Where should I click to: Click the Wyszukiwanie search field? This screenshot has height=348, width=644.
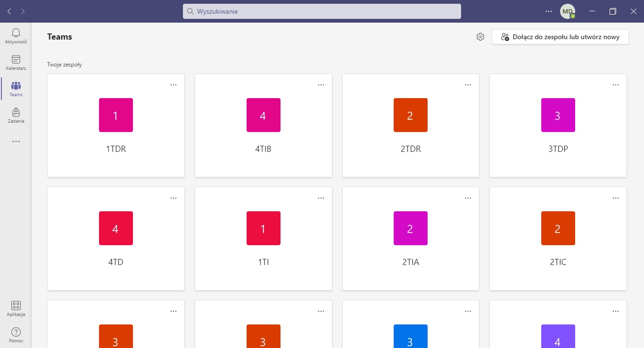(x=322, y=11)
